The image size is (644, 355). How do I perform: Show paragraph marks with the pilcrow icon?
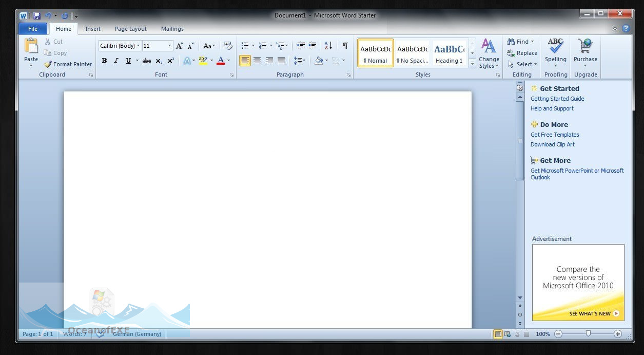point(345,46)
